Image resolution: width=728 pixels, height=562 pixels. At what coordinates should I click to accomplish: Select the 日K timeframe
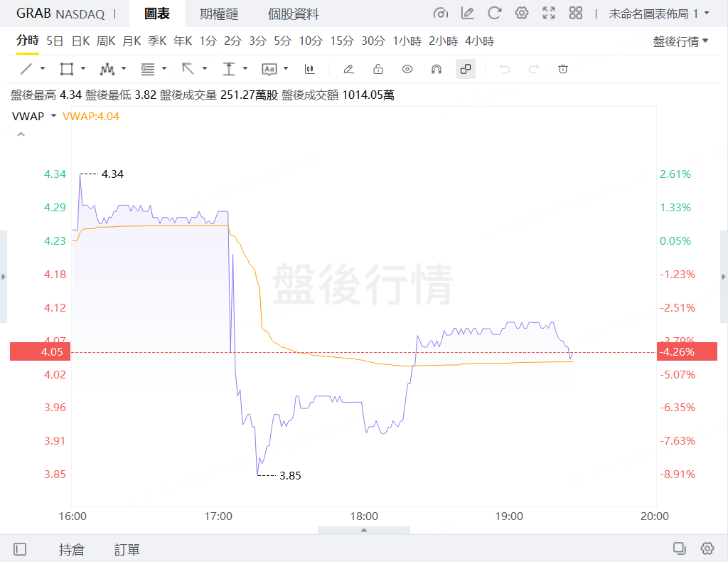click(x=80, y=41)
